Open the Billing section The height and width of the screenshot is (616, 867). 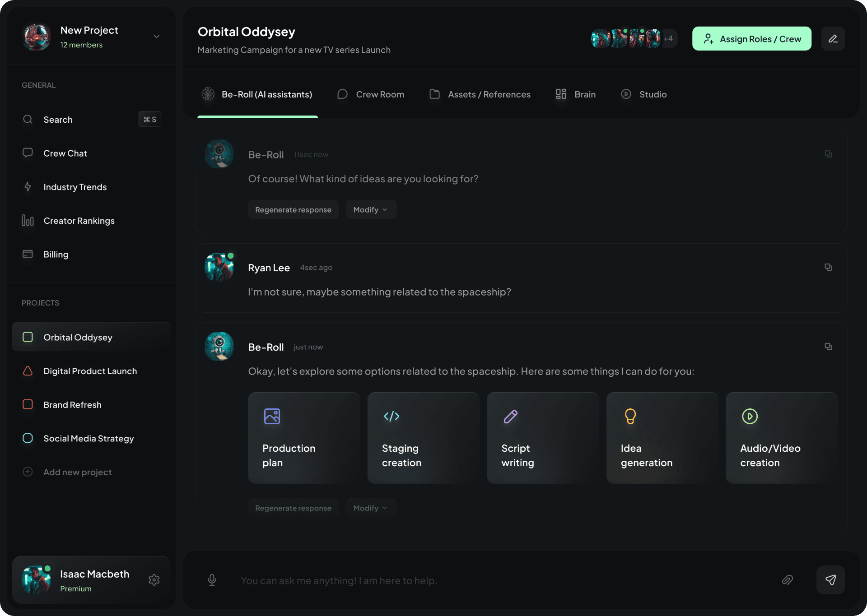(55, 254)
